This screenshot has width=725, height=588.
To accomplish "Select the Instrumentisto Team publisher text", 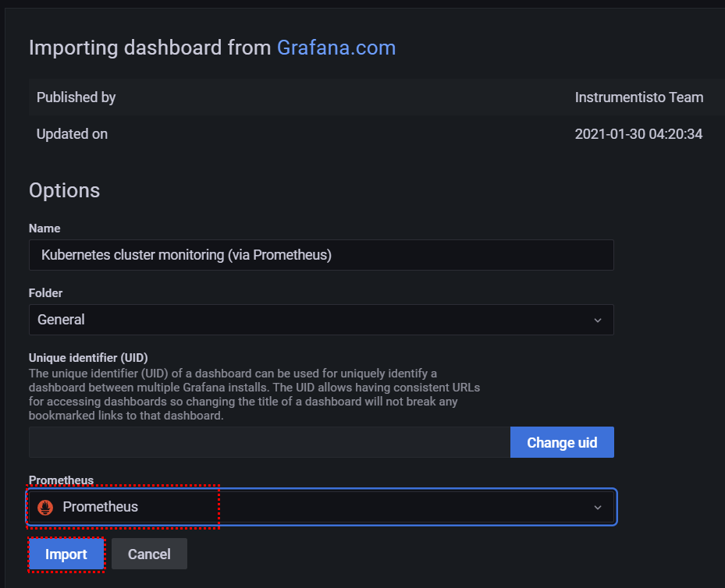I will point(639,97).
